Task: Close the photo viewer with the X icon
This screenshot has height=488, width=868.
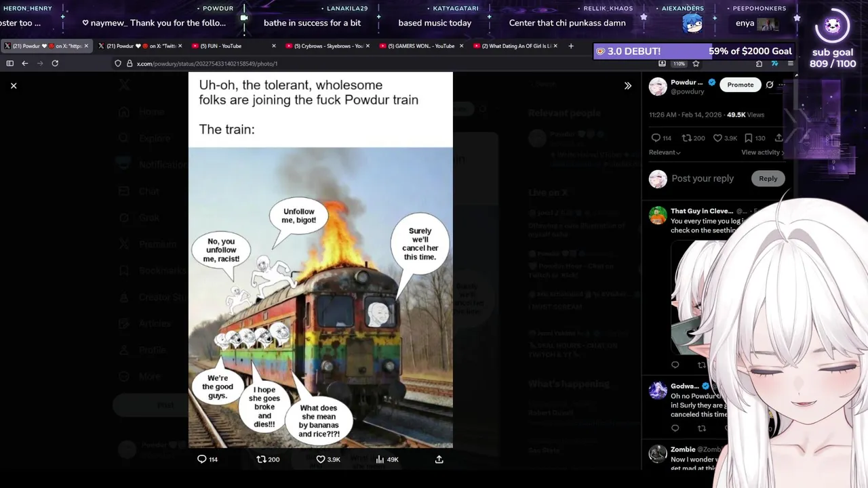Action: click(x=14, y=85)
